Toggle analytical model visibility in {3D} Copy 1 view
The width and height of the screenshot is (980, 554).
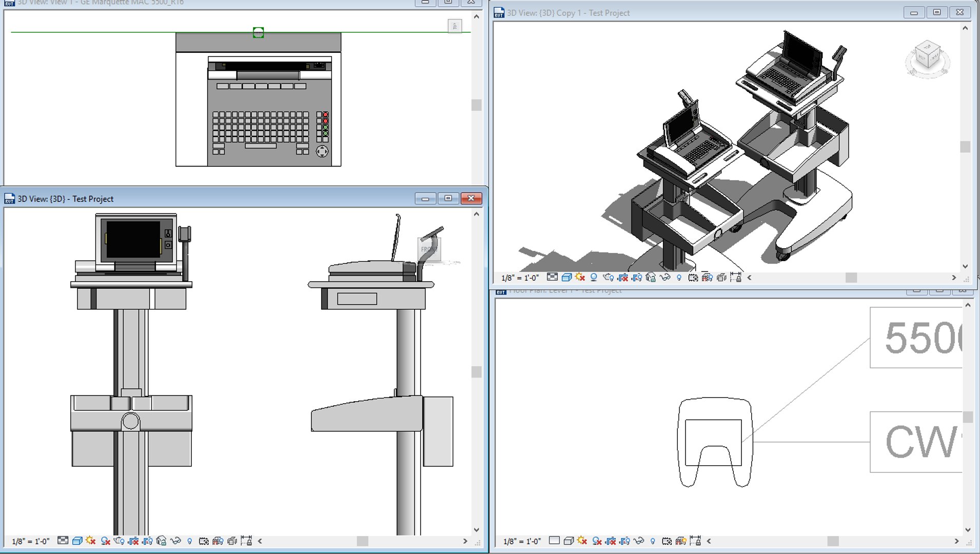(707, 278)
